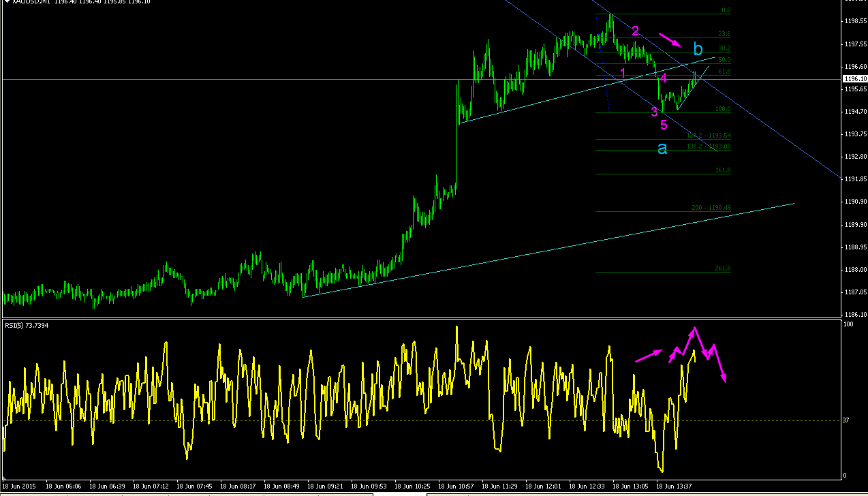Click the 18 Jun 10:57 time axis label
This screenshot has height=496, width=868.
456,486
